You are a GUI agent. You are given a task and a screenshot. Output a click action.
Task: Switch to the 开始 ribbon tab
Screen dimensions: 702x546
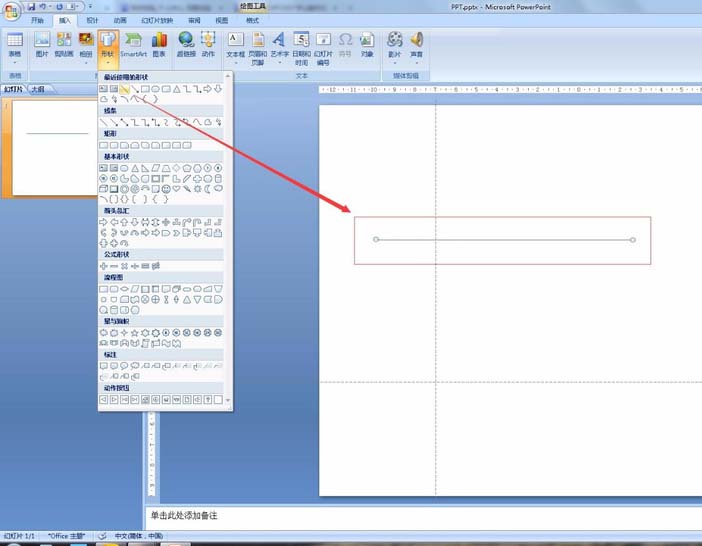pyautogui.click(x=37, y=20)
